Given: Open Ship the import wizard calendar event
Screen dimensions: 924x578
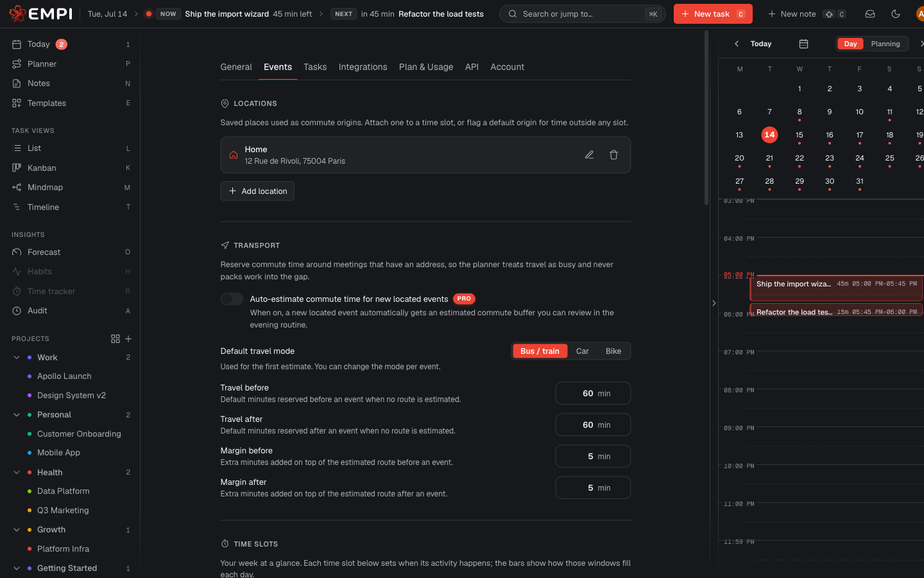Looking at the screenshot, I should 836,288.
